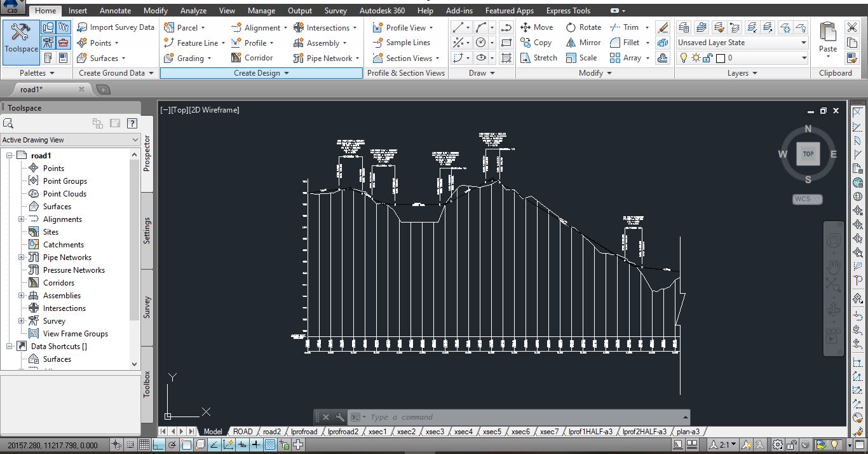Switch to the Annotate ribbon tab
Screen dimensions: 868x454
click(115, 11)
